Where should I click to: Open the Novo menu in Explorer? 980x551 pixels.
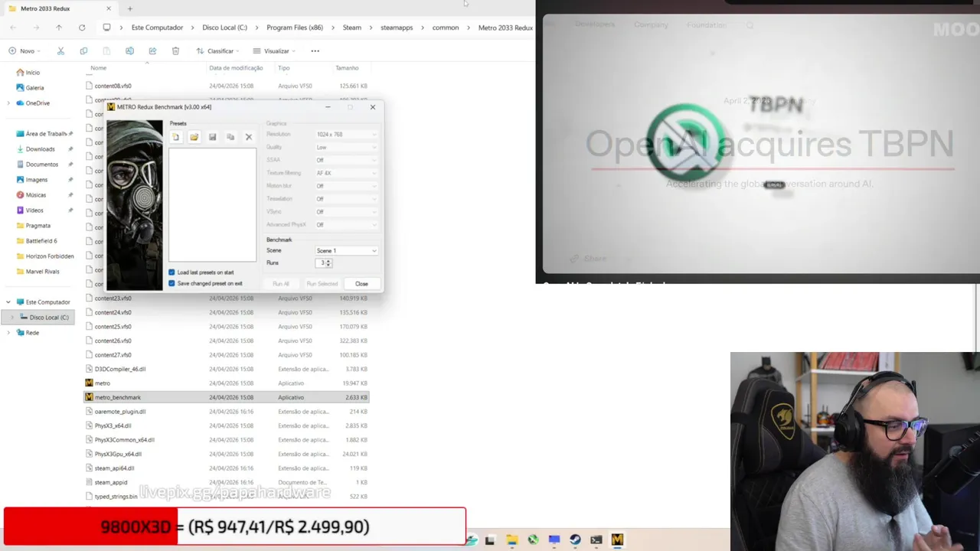[24, 51]
